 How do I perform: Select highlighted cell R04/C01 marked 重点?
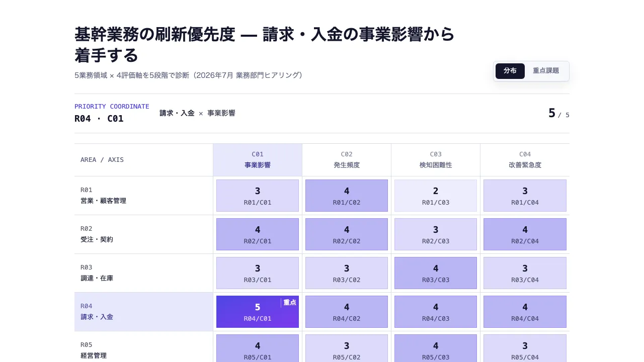tap(258, 312)
